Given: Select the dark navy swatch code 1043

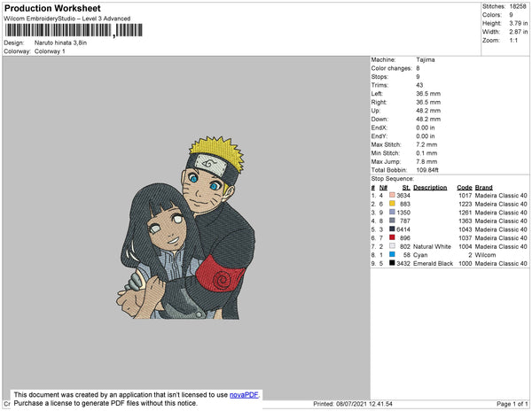Looking at the screenshot, I should tap(392, 229).
